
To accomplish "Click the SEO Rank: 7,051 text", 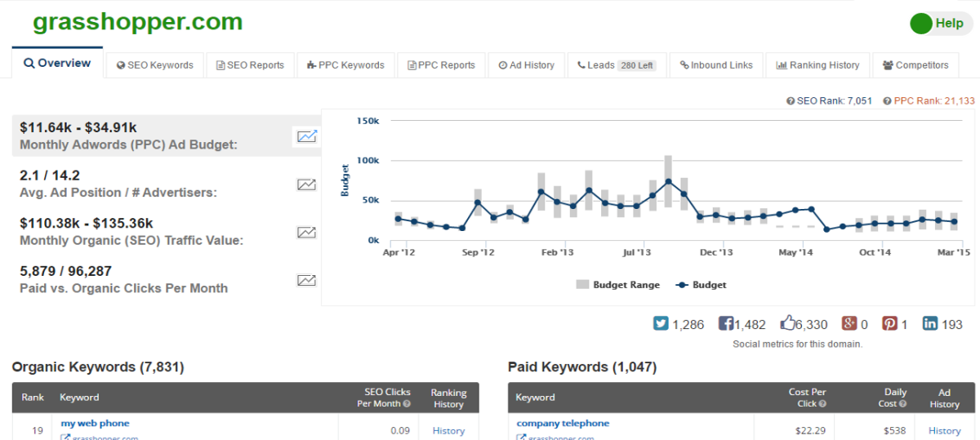I will pyautogui.click(x=834, y=101).
